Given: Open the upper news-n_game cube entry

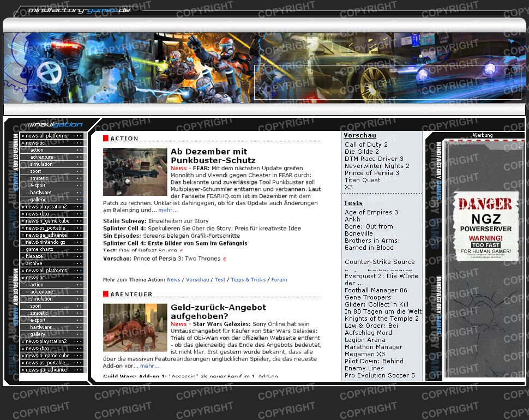Looking at the screenshot, I should point(52,221).
